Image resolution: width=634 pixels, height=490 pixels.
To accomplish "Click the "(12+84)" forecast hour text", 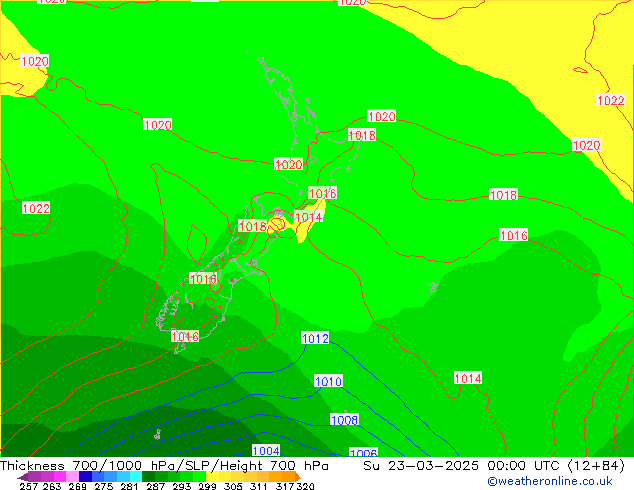I will pyautogui.click(x=596, y=466).
